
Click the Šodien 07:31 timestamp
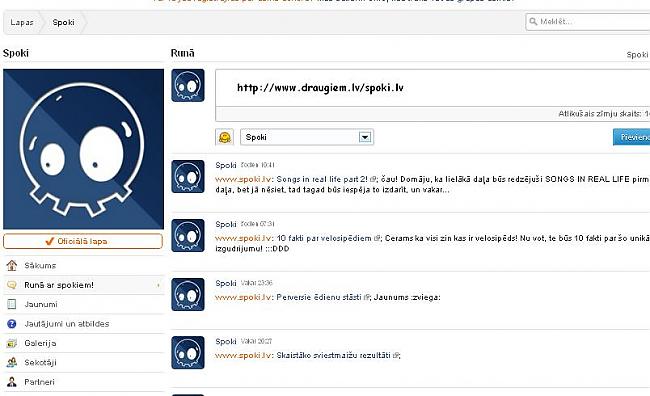pos(258,224)
